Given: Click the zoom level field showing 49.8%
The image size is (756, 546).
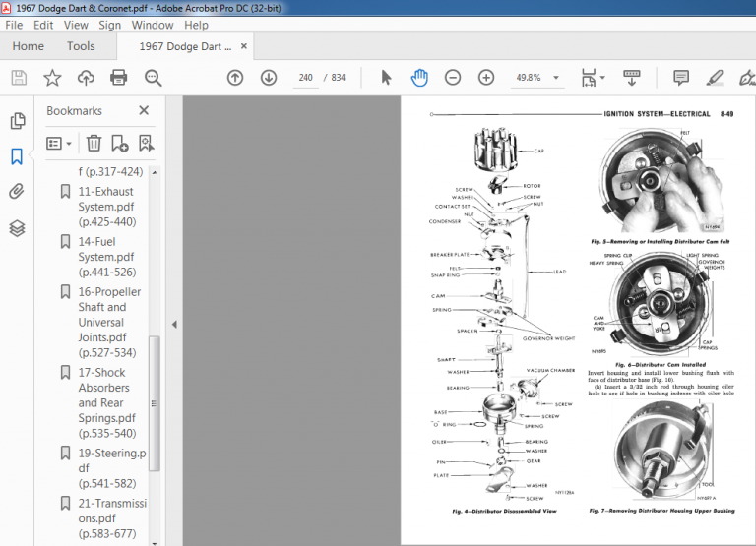Looking at the screenshot, I should (529, 78).
